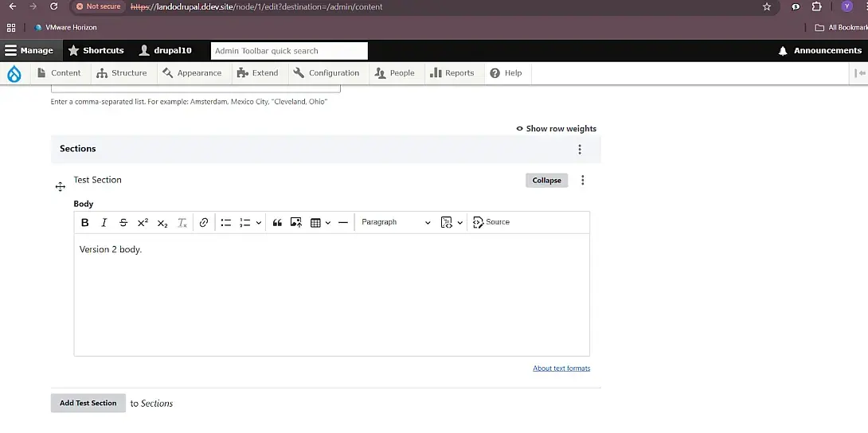The image size is (868, 433).
Task: Collapse the Test Section paragraph
Action: point(546,180)
